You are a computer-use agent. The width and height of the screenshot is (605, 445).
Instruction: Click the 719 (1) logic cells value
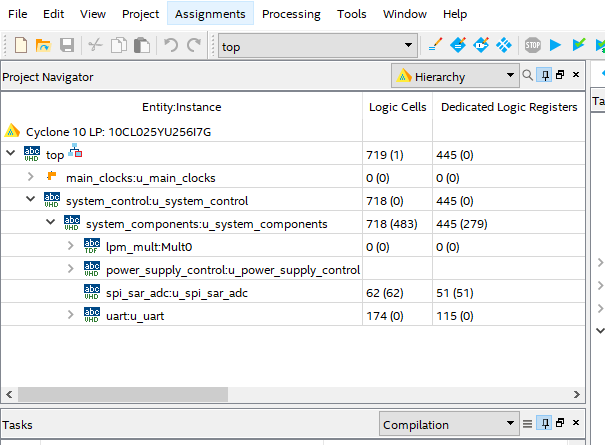tap(385, 155)
